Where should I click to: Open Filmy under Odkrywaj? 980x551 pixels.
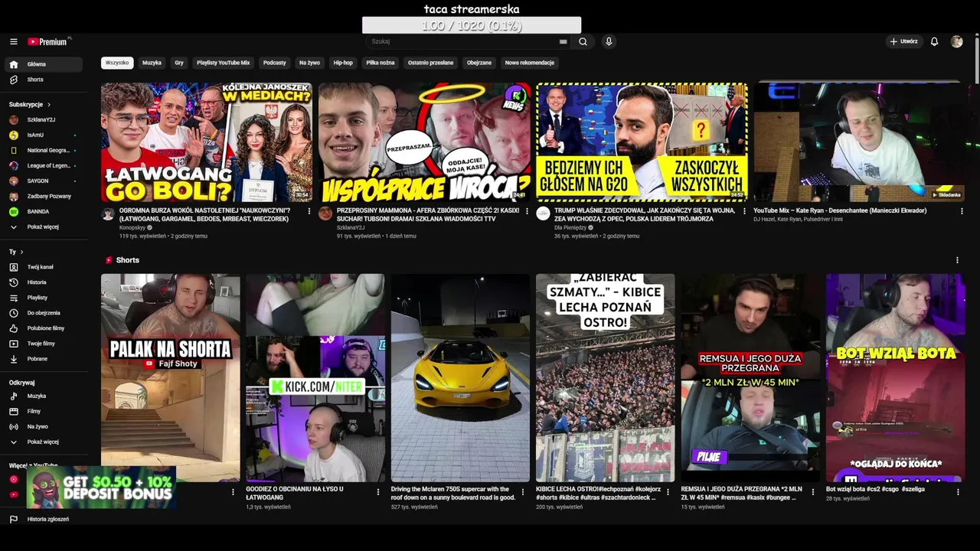[x=43, y=411]
